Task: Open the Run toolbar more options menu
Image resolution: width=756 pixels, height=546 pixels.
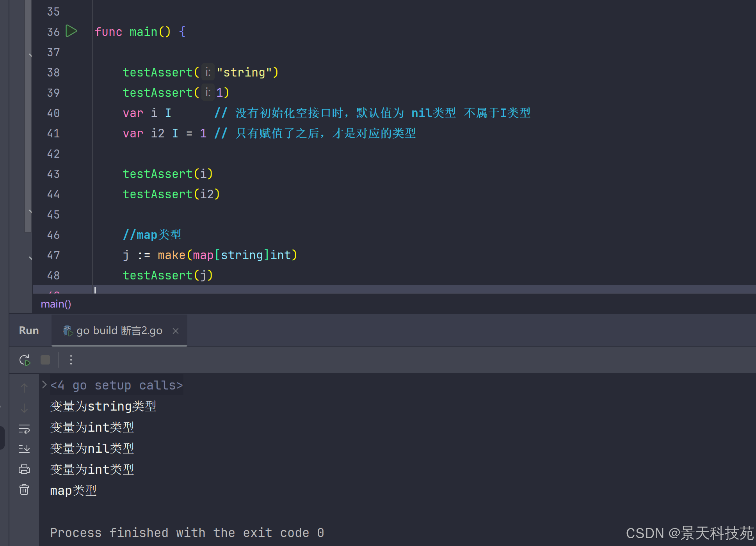Action: click(x=71, y=360)
